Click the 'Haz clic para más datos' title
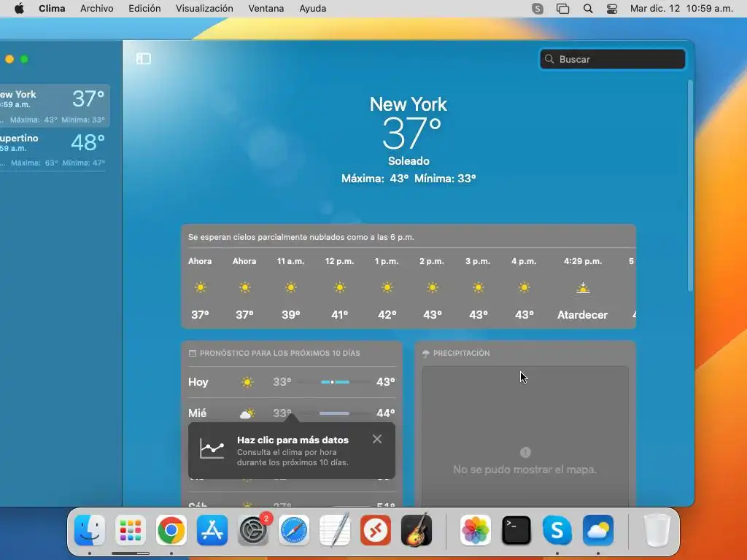747x560 pixels. tap(293, 440)
